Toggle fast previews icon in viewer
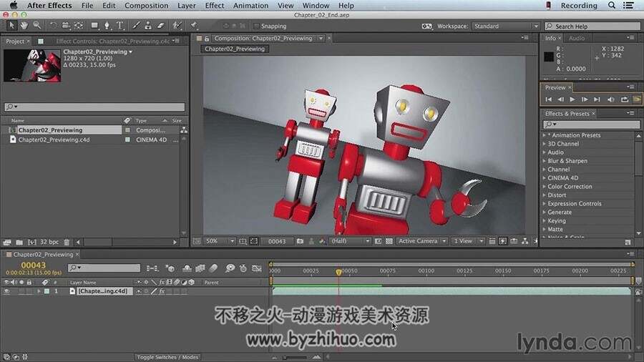Image resolution: width=644 pixels, height=362 pixels. [x=503, y=241]
